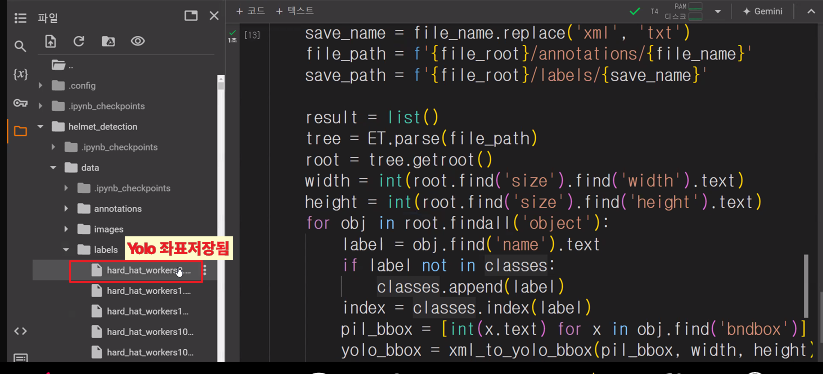The width and height of the screenshot is (823, 374).
Task: Click the labels folder icon
Action: [84, 250]
